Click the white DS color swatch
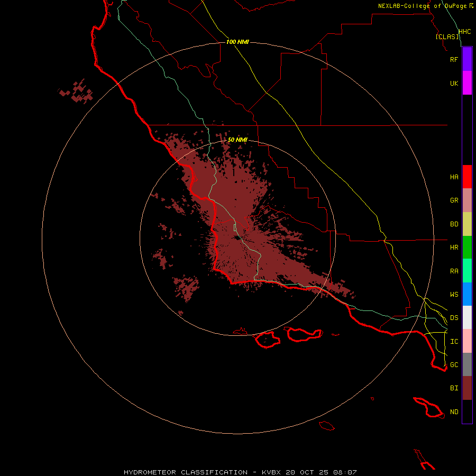The height and width of the screenshot is (476, 476). point(467,317)
